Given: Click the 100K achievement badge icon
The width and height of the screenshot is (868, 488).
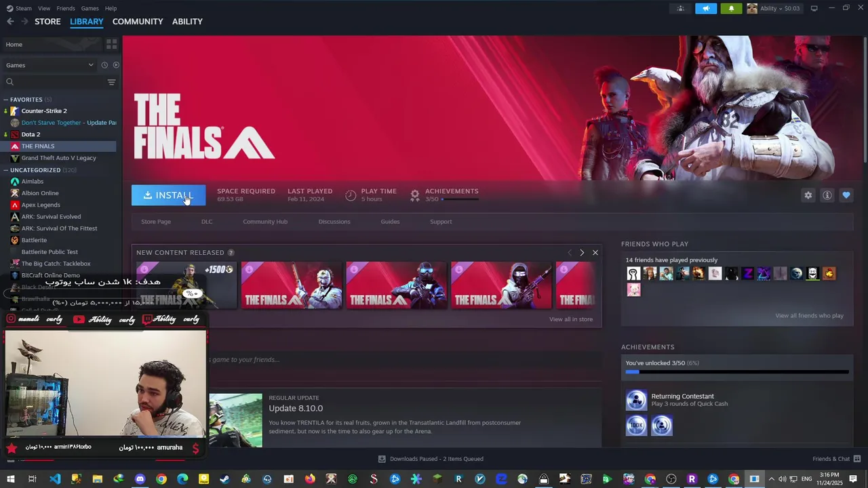Looking at the screenshot, I should point(636,426).
